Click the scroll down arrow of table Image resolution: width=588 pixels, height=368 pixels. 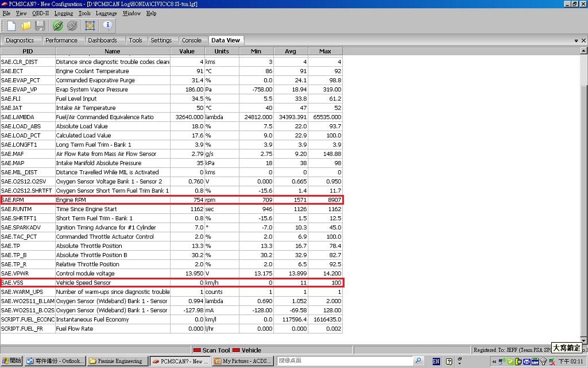point(584,341)
